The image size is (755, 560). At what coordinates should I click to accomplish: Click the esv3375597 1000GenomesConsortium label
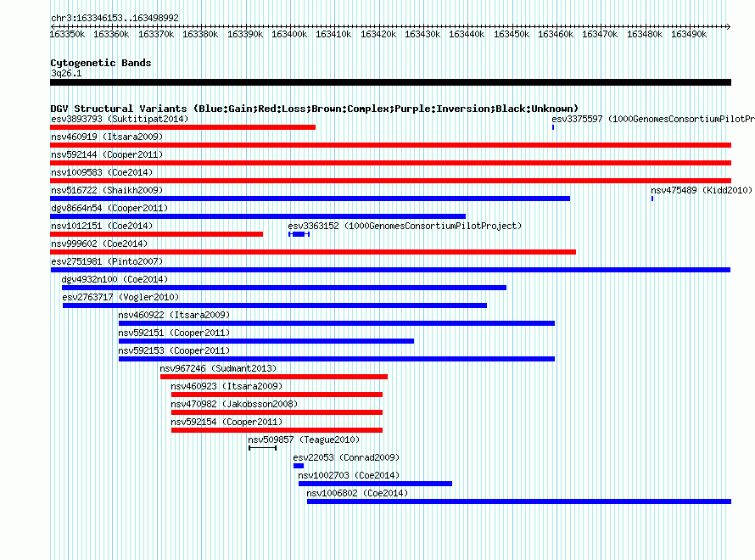click(x=653, y=119)
